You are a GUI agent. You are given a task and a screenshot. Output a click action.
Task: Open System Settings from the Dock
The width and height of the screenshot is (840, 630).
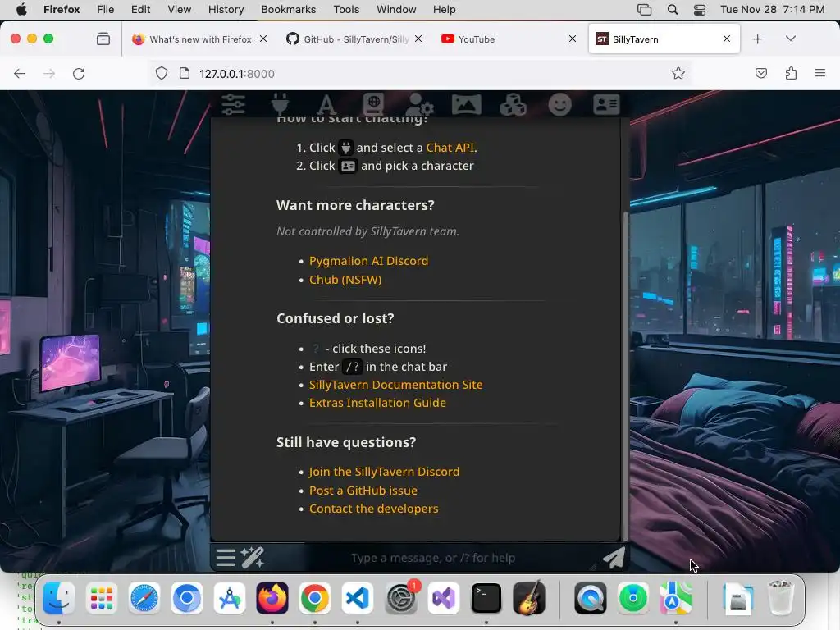(x=400, y=598)
